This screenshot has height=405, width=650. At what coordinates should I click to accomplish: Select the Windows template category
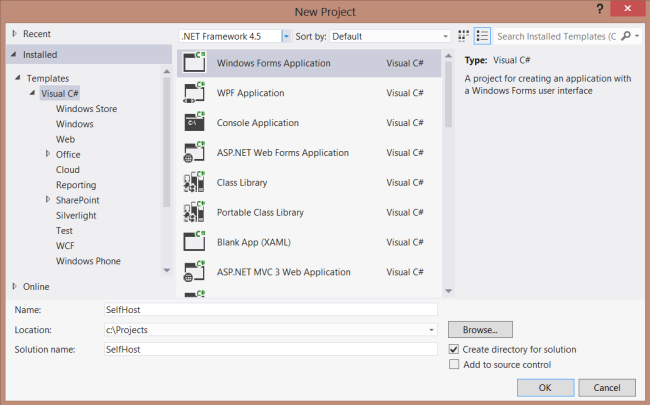click(x=75, y=124)
